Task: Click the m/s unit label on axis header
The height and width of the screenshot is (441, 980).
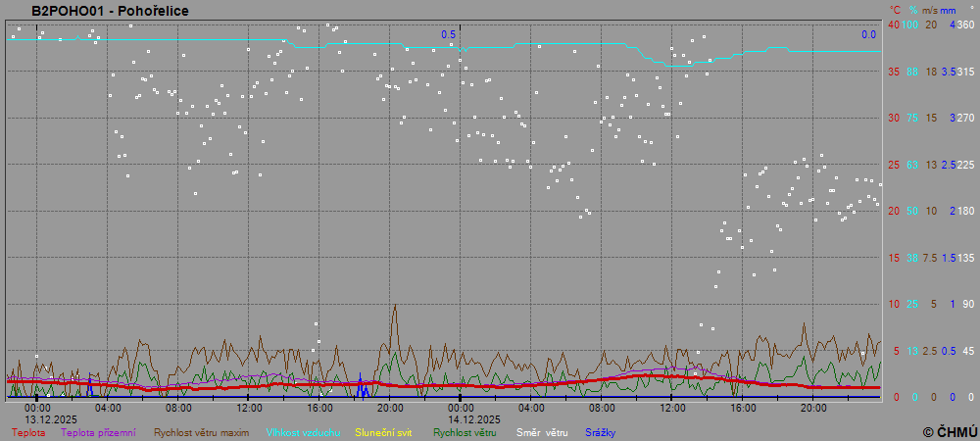Action: click(x=931, y=10)
